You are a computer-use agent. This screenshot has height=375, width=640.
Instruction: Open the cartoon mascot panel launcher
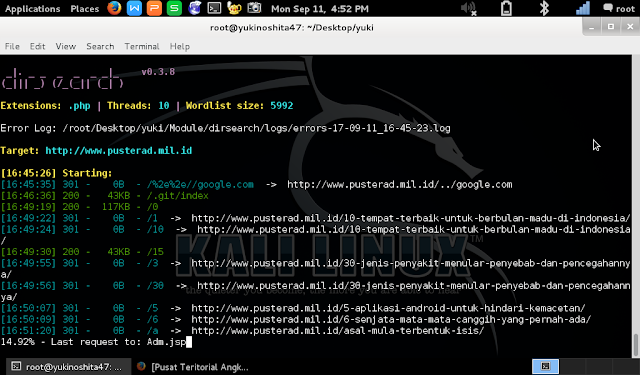point(234,8)
